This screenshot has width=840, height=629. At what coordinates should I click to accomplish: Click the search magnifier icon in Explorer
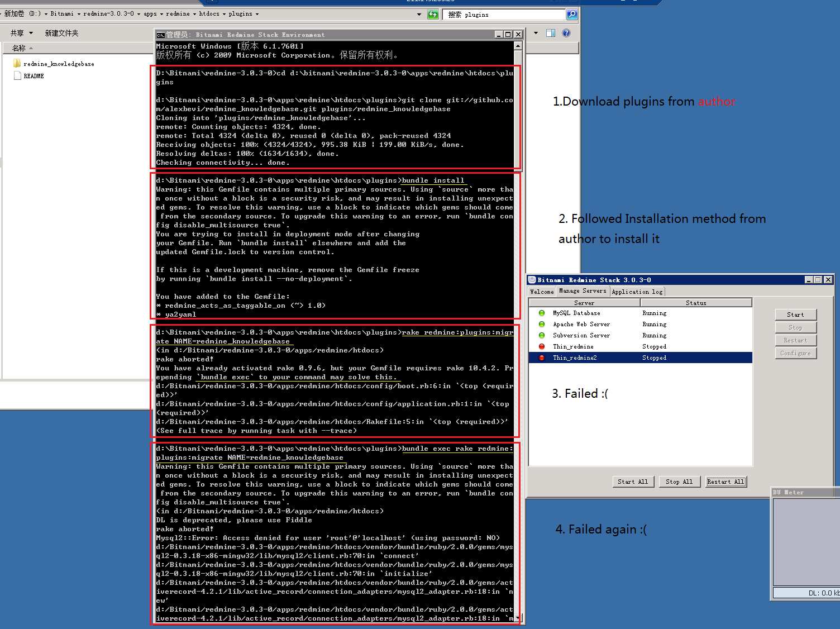click(572, 15)
